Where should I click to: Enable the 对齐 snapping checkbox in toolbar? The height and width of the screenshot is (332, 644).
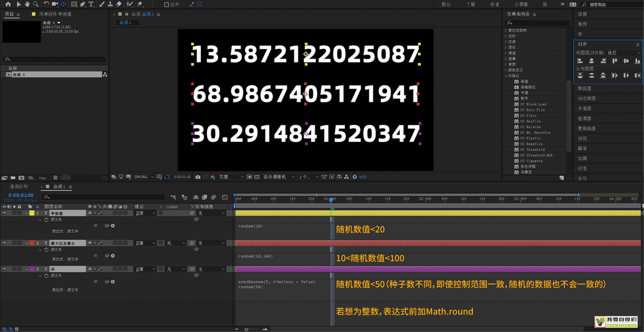click(166, 5)
